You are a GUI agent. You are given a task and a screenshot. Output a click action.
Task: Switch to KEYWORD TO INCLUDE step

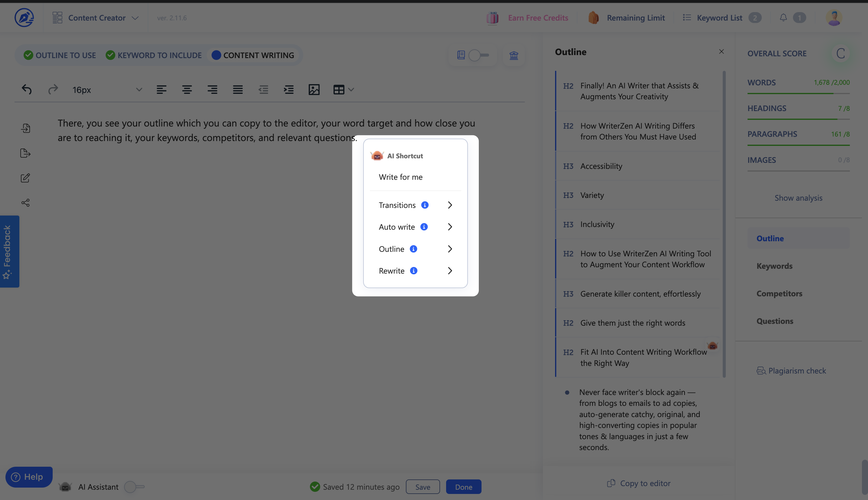pyautogui.click(x=153, y=55)
